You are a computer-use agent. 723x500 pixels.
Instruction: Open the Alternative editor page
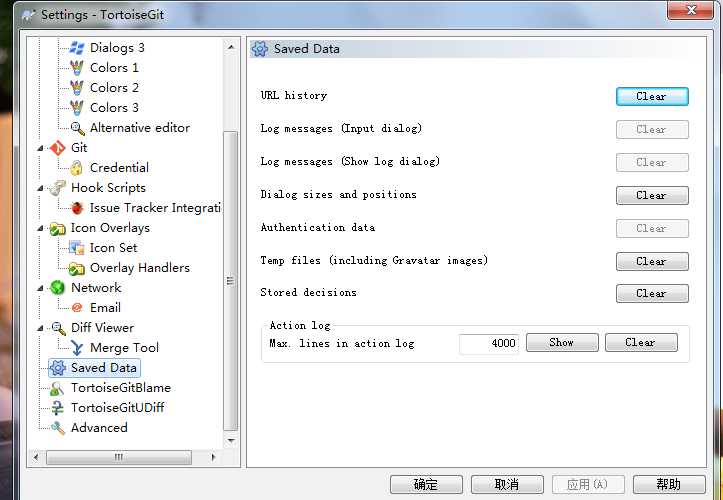click(140, 128)
